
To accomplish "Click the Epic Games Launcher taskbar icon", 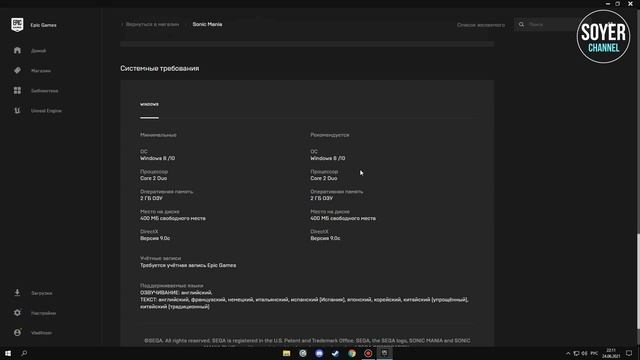I will [384, 353].
